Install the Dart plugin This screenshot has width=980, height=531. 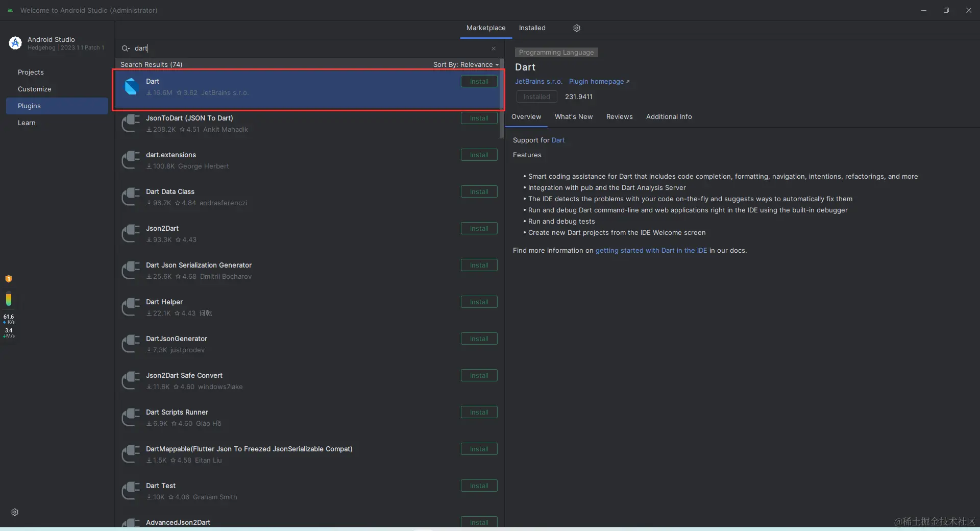coord(479,81)
